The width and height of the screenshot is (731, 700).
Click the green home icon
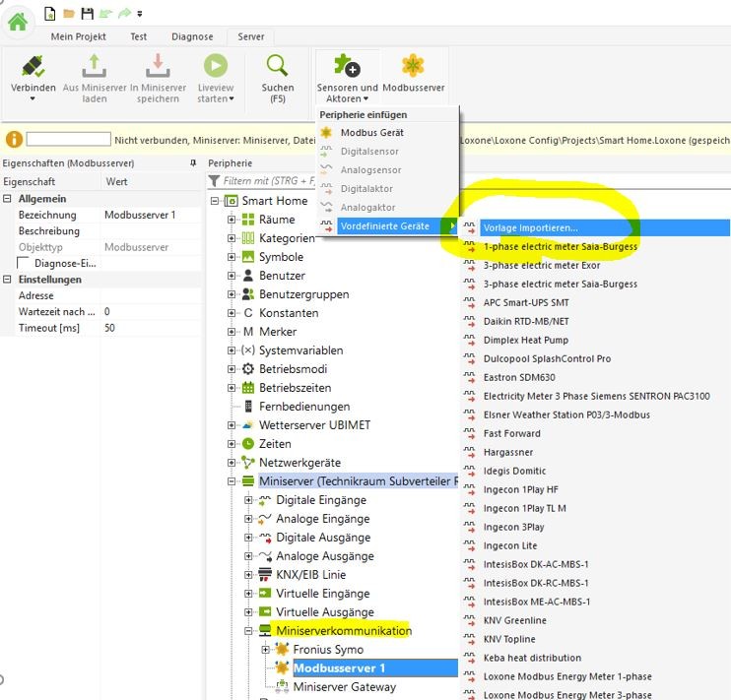point(18,21)
